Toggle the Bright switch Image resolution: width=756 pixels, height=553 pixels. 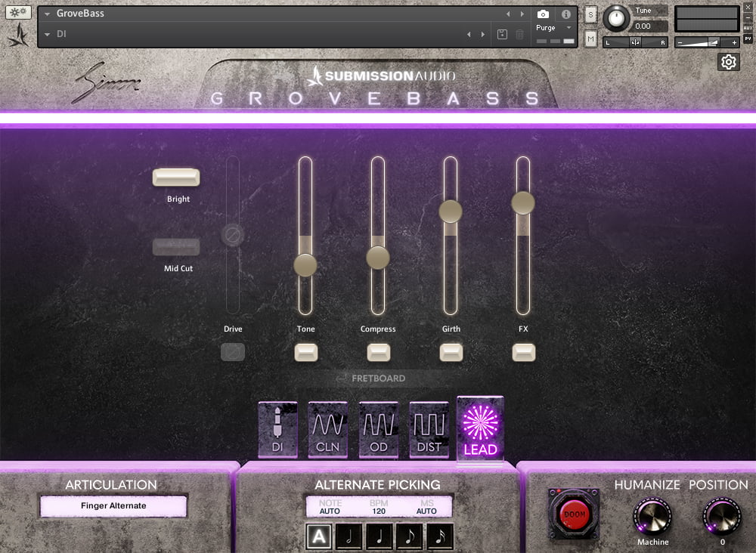(x=176, y=177)
